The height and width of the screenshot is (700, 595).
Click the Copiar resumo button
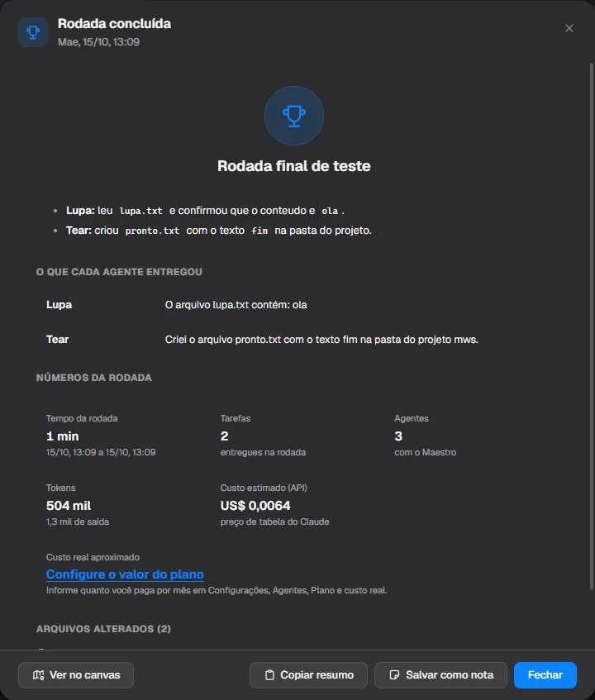tap(308, 674)
